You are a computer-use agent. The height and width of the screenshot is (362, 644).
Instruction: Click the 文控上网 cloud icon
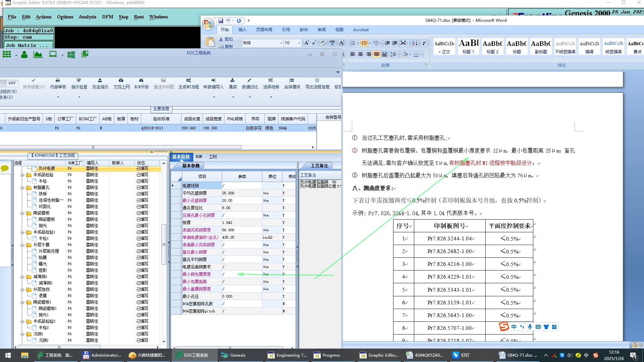(x=121, y=80)
